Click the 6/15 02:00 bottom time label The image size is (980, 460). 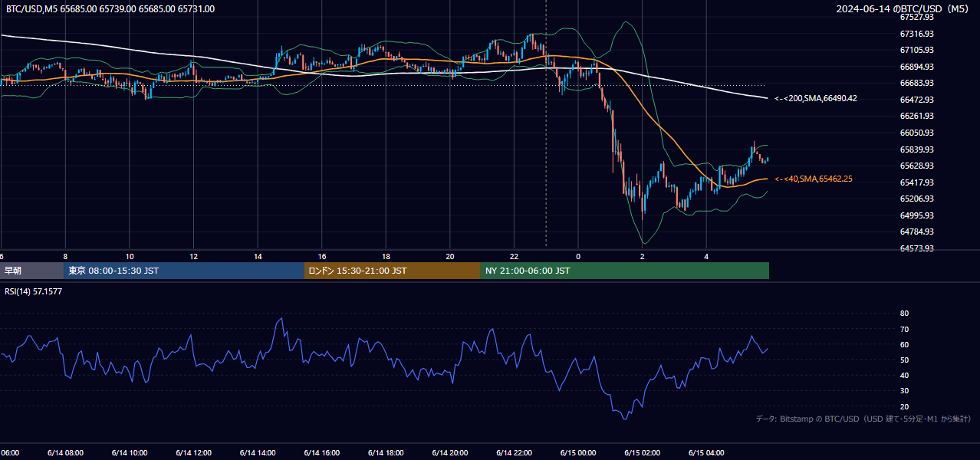tap(643, 452)
